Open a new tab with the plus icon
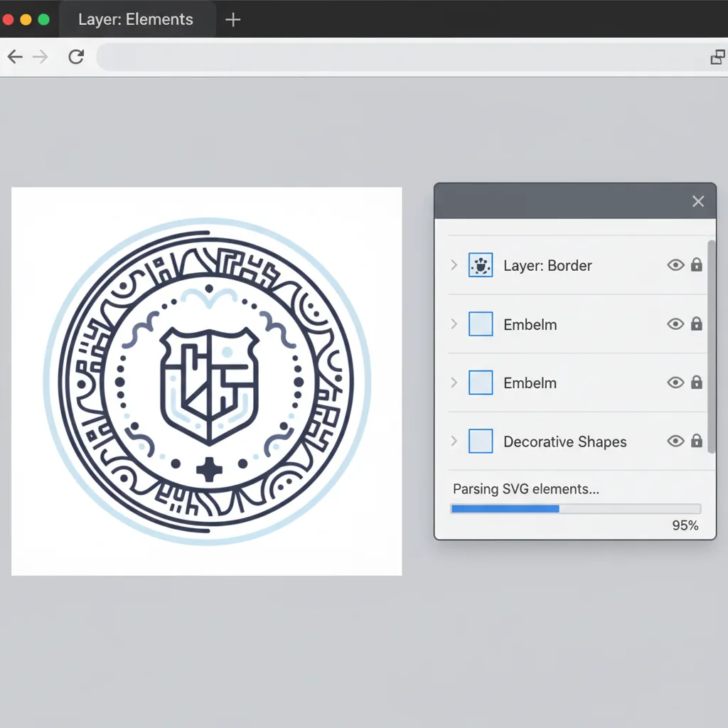This screenshot has width=728, height=728. 232,20
